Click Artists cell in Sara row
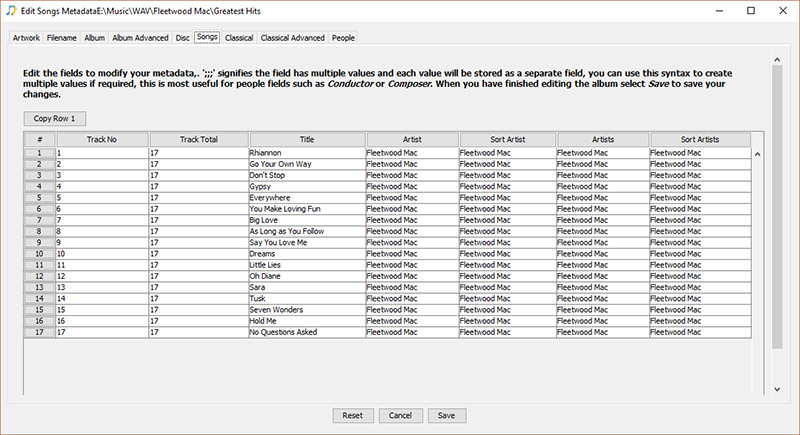This screenshot has height=435, width=800. coord(603,288)
